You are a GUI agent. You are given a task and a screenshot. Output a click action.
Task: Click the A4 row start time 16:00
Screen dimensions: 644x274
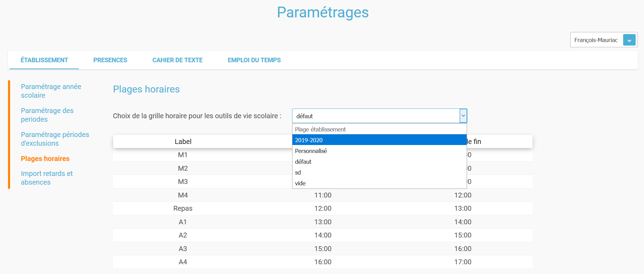pyautogui.click(x=323, y=262)
